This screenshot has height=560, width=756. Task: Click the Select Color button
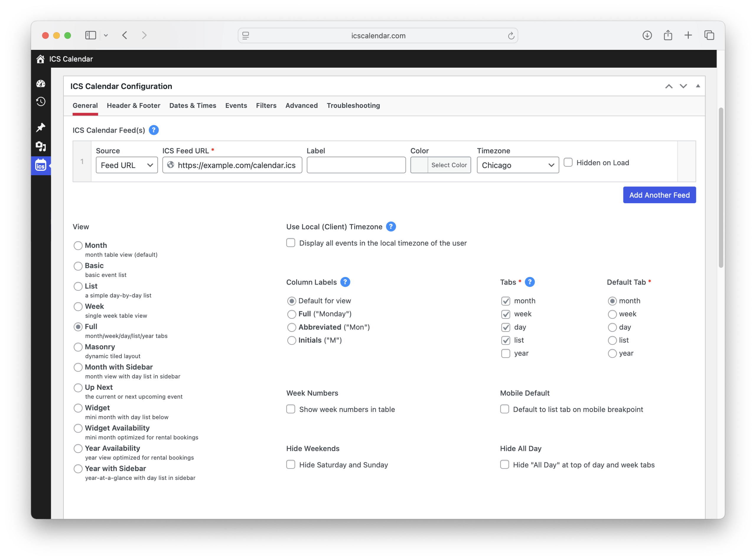(449, 165)
